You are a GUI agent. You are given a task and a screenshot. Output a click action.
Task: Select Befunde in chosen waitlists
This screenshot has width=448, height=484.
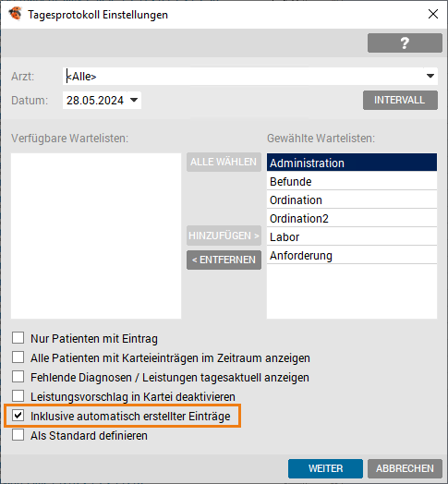coord(352,181)
